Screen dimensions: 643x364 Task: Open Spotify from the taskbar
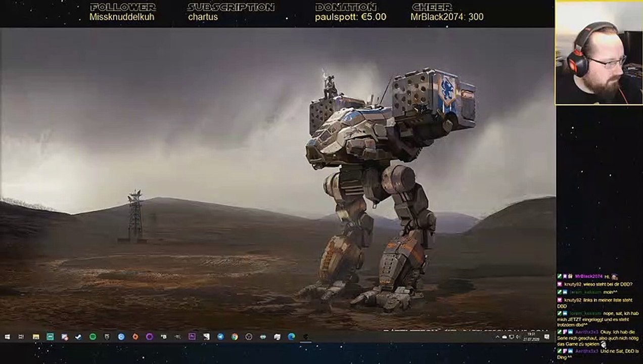pyautogui.click(x=93, y=337)
